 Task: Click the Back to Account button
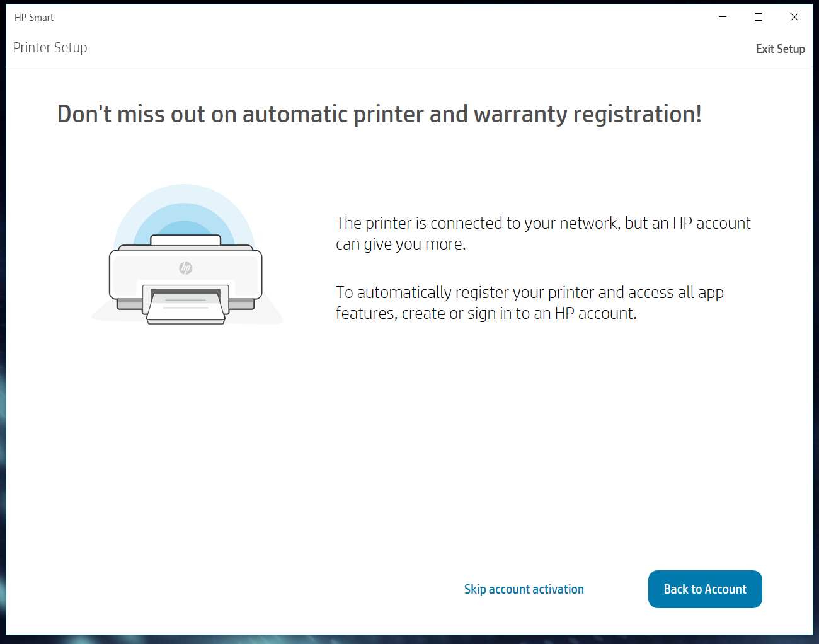(705, 589)
